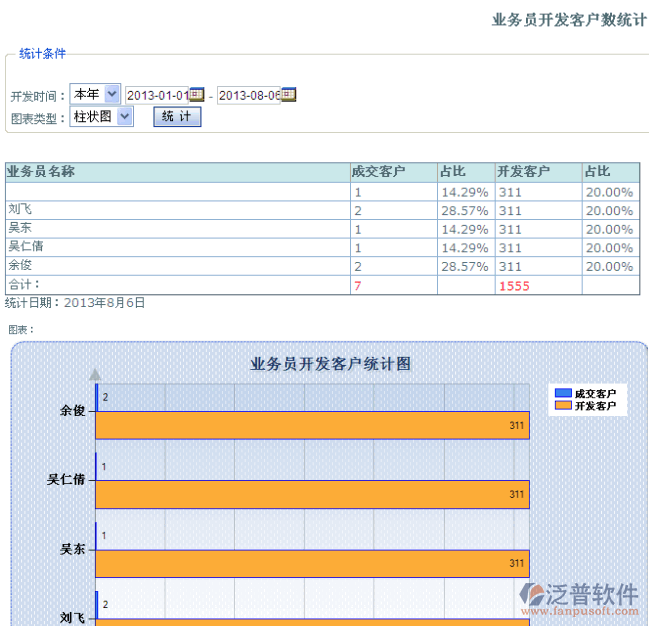Click the 成交客户 table column header
Image resolution: width=649 pixels, height=627 pixels.
click(x=379, y=172)
